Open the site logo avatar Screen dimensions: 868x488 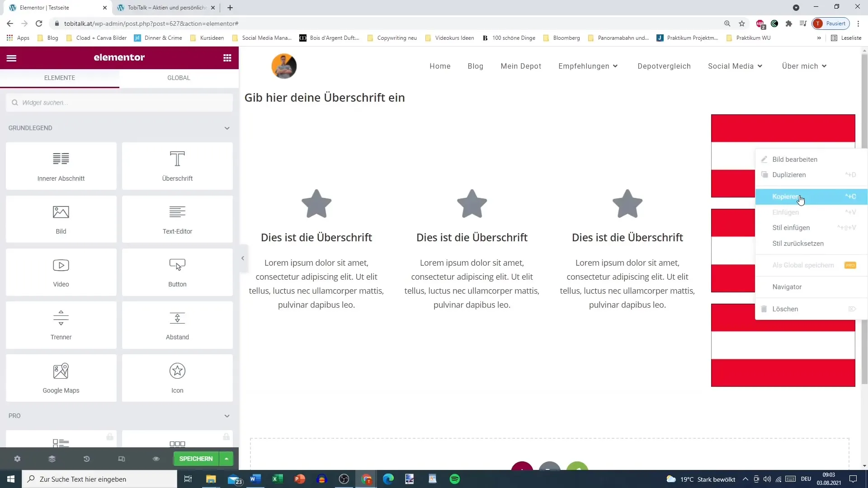point(284,66)
